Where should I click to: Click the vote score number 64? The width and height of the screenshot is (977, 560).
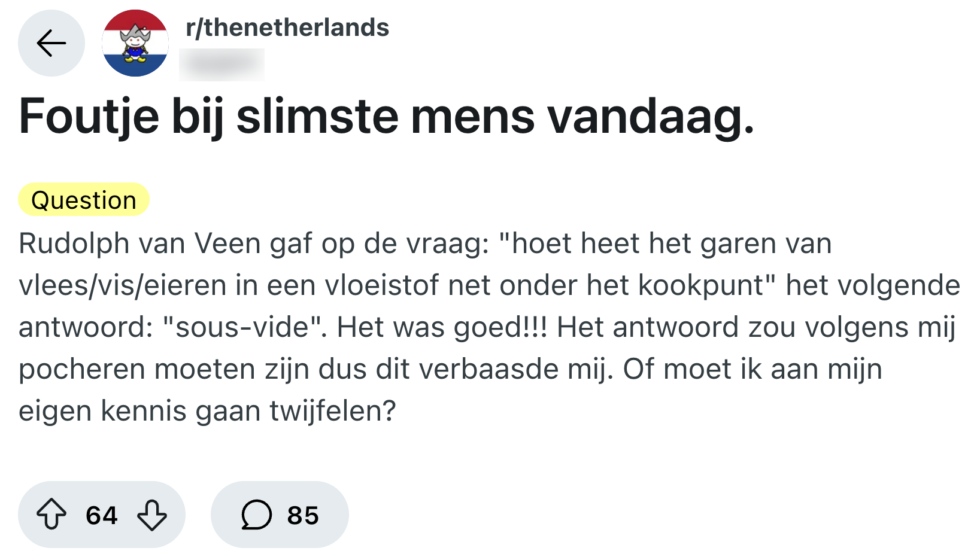click(102, 515)
